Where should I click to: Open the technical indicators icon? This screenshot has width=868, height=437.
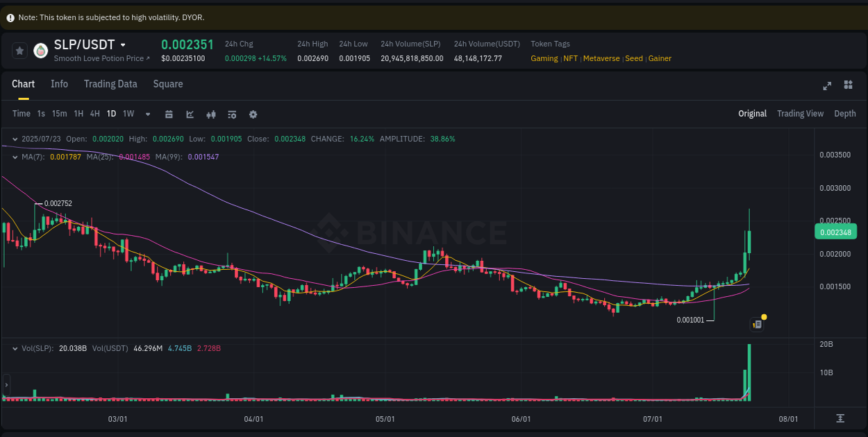coord(232,114)
